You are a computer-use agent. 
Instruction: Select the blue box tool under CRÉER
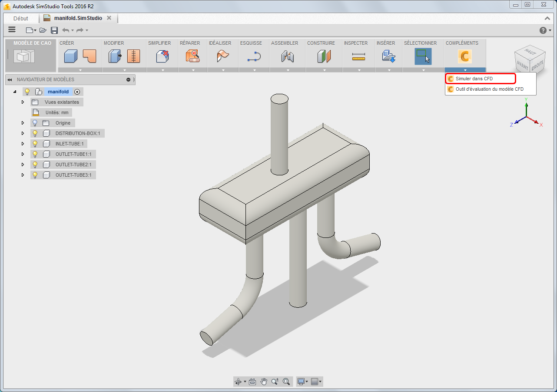[70, 56]
